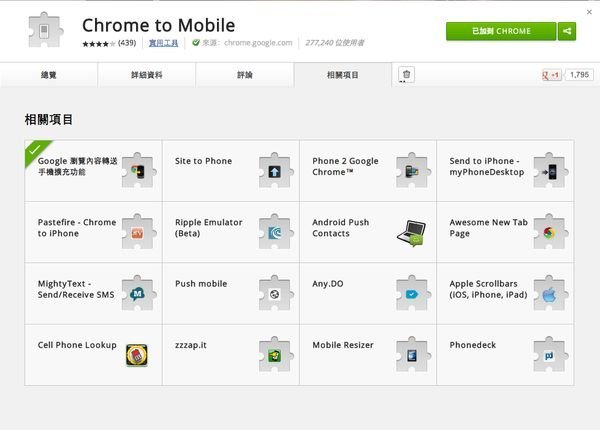Click Android Push Contacts laptop icon

coord(412,232)
